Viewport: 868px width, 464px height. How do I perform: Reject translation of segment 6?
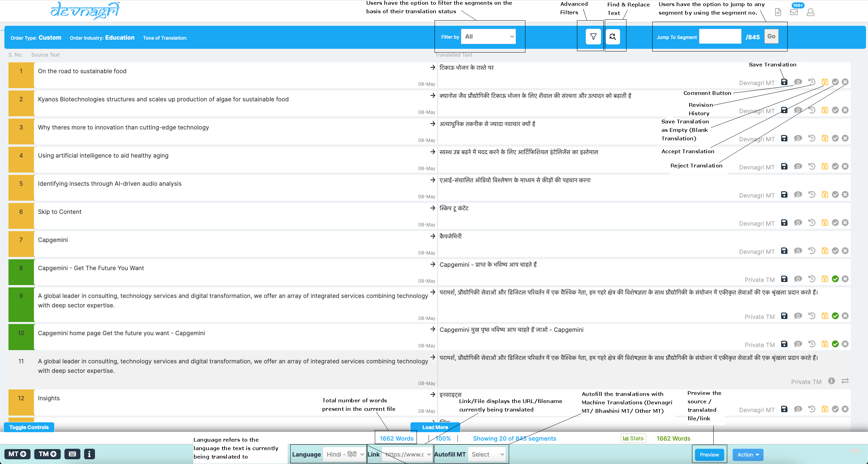(845, 223)
